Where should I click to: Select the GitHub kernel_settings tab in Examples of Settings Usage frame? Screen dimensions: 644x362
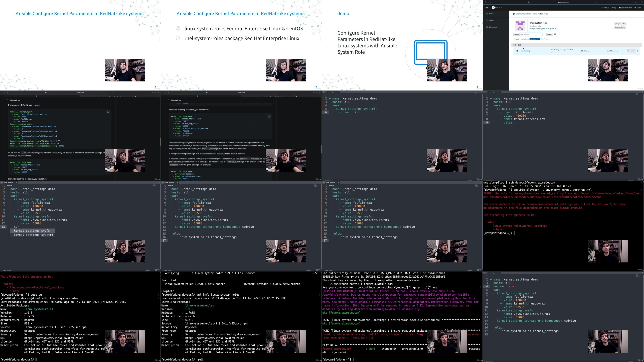pos(121,96)
